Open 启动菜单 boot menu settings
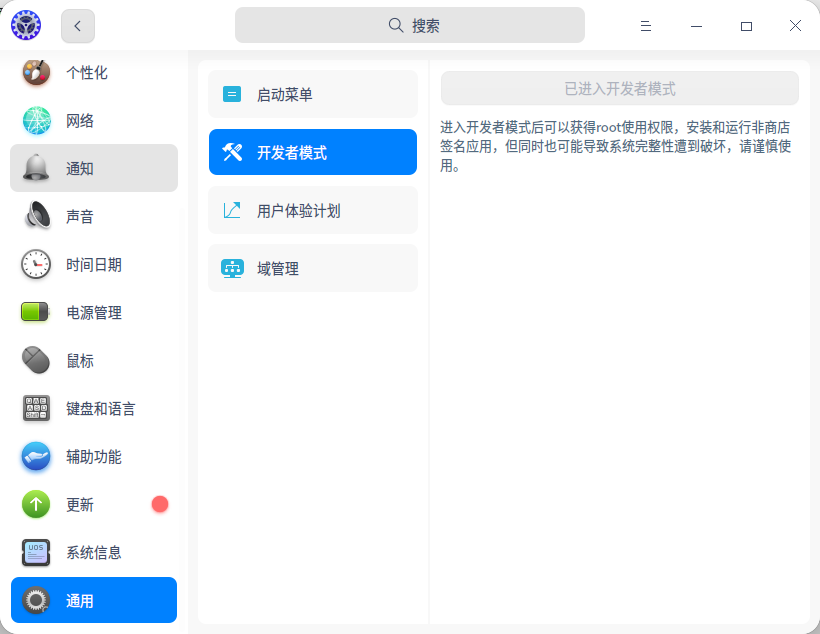Viewport: 820px width, 634px height. pos(312,93)
